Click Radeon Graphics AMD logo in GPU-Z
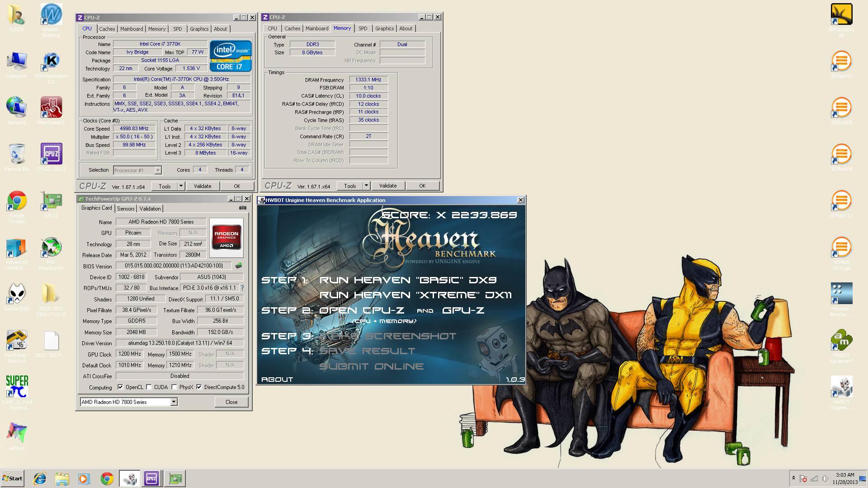The height and width of the screenshot is (488, 868). (226, 237)
